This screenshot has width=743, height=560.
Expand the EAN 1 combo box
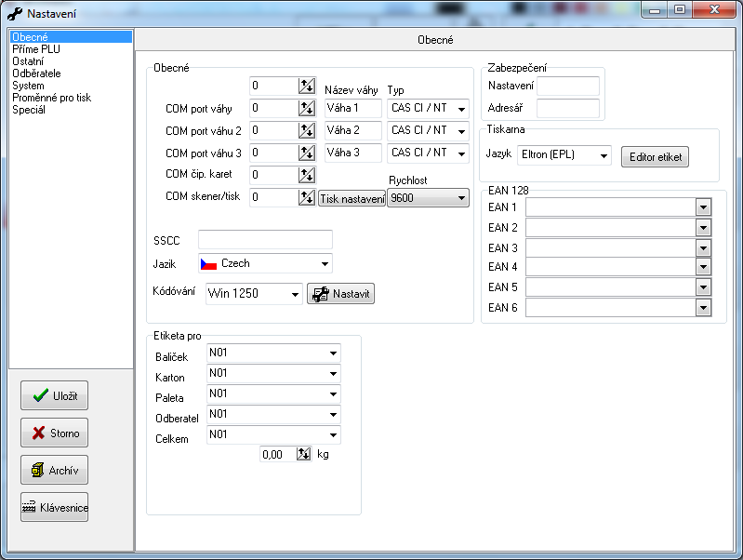[x=703, y=207]
